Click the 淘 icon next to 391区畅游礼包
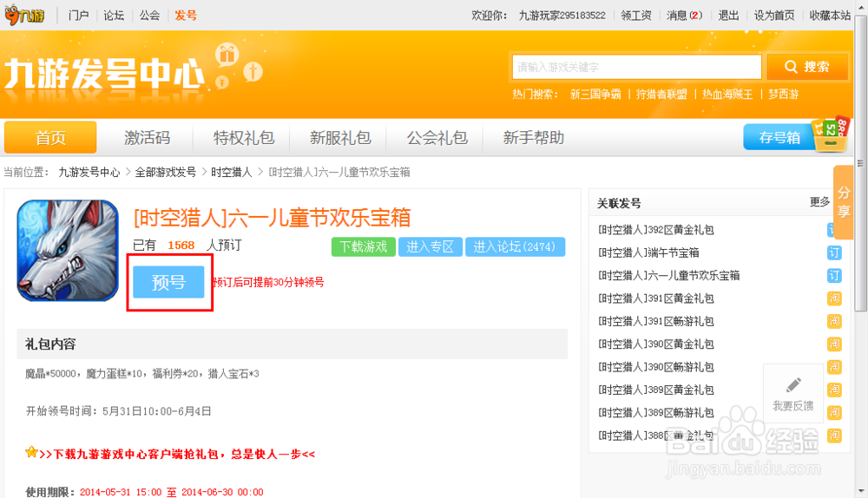The width and height of the screenshot is (868, 498). (833, 321)
